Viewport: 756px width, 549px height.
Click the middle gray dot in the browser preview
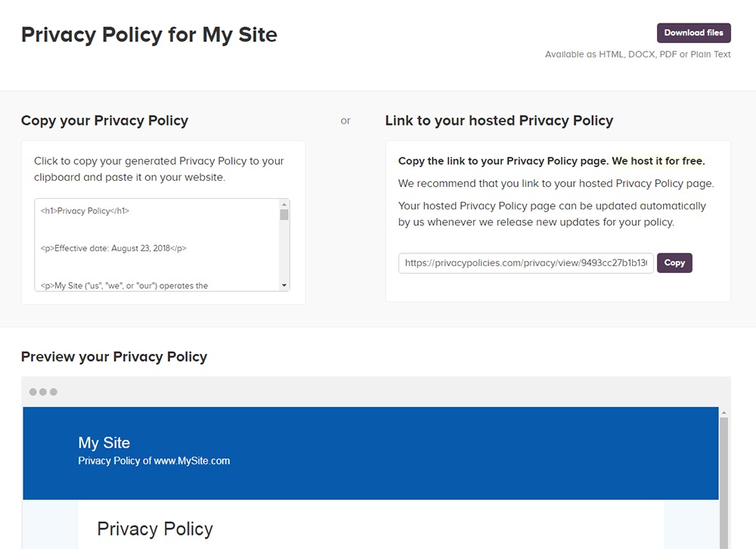43,392
